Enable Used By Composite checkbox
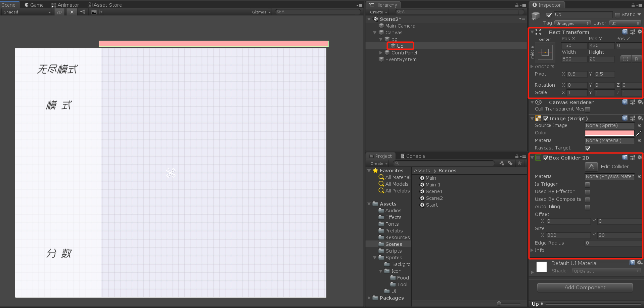Viewport: 644px width, 308px height. (x=587, y=200)
